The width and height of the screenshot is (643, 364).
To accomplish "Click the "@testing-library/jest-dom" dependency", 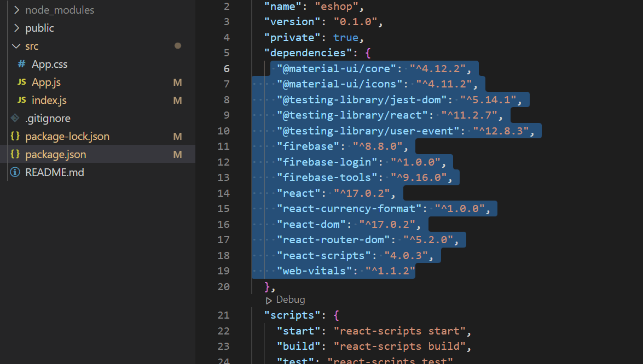I will pos(362,100).
